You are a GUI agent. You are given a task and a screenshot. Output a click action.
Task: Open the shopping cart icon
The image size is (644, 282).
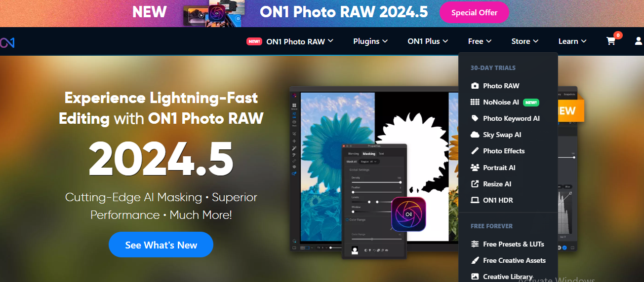coord(611,41)
